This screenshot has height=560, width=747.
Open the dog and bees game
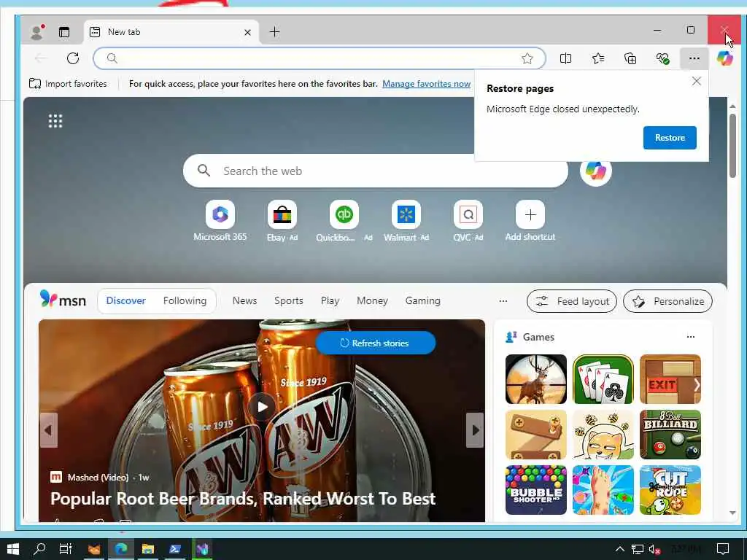coord(603,435)
